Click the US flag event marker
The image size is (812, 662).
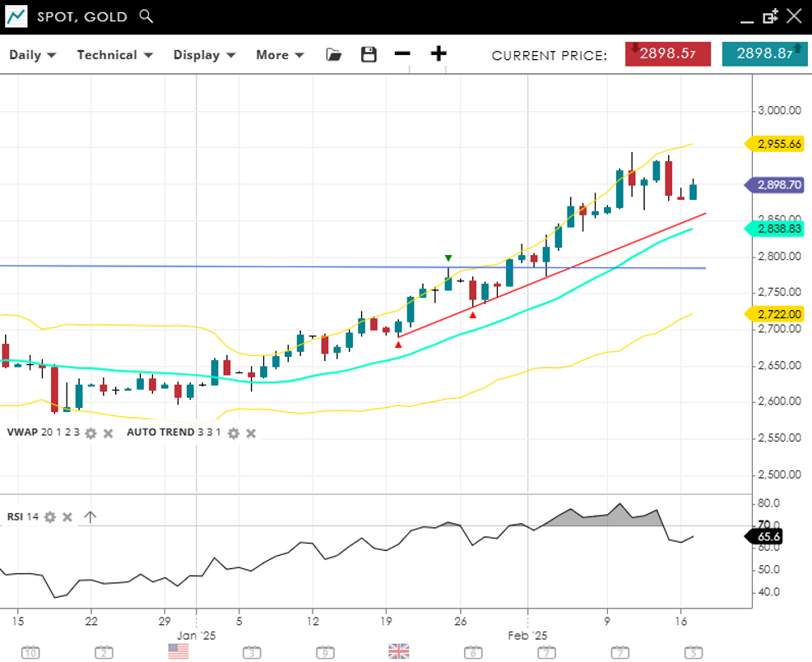pos(178,651)
